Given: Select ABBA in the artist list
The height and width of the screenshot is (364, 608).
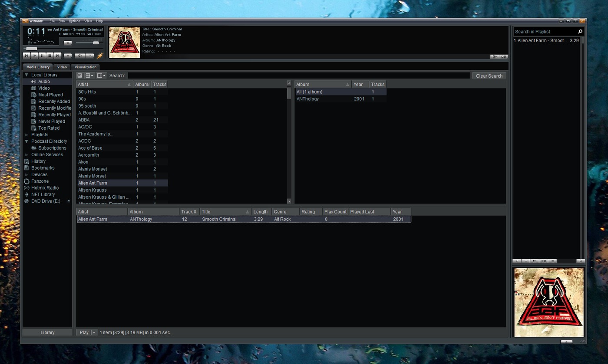Looking at the screenshot, I should tap(122, 120).
